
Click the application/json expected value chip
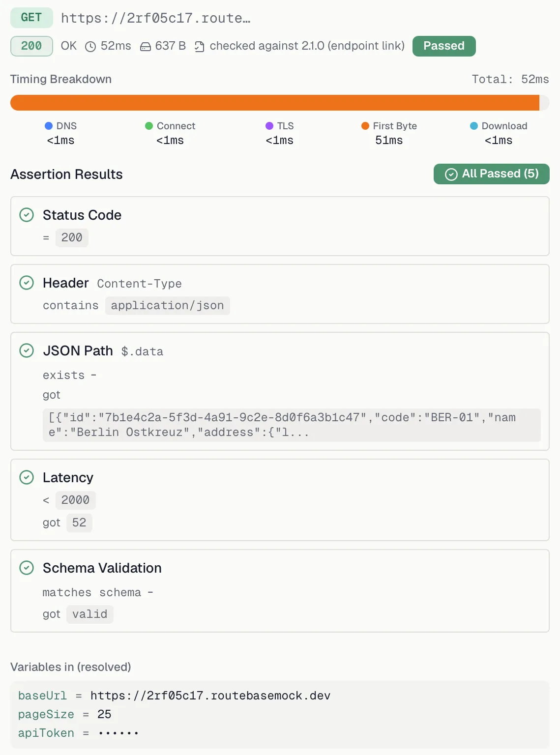(167, 305)
